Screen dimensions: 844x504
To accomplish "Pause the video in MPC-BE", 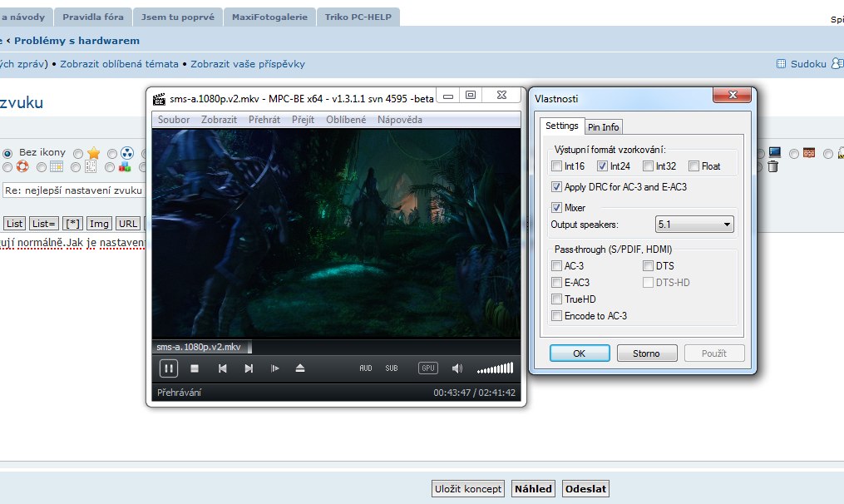I will coord(169,368).
